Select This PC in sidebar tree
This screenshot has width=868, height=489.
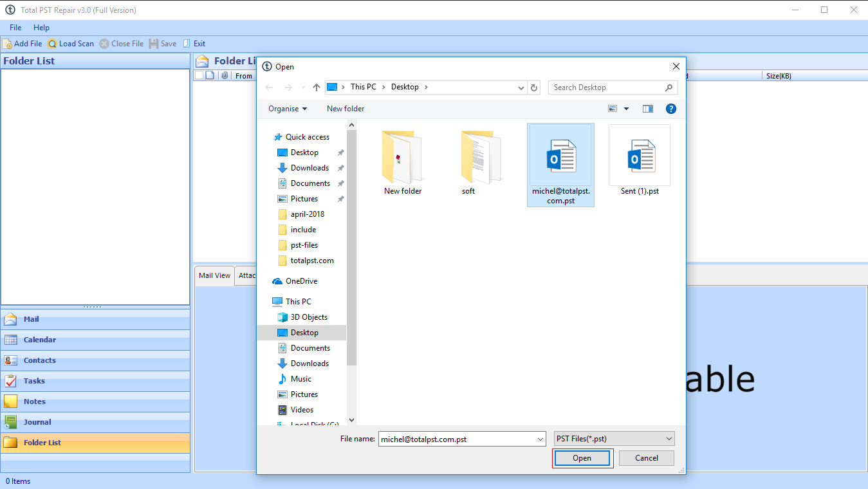(292, 302)
